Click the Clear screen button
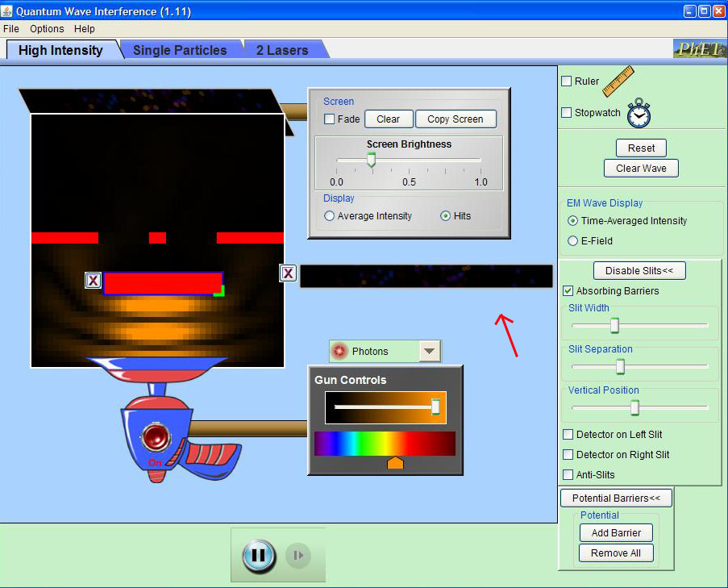This screenshot has width=728, height=588. (x=388, y=119)
